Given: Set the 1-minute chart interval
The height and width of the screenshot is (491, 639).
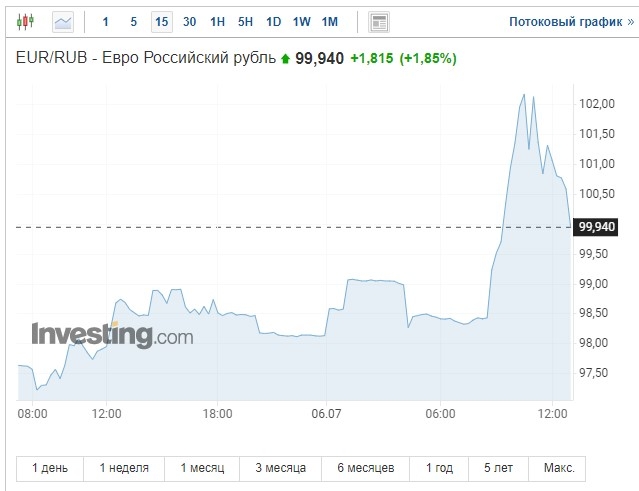Looking at the screenshot, I should point(106,21).
